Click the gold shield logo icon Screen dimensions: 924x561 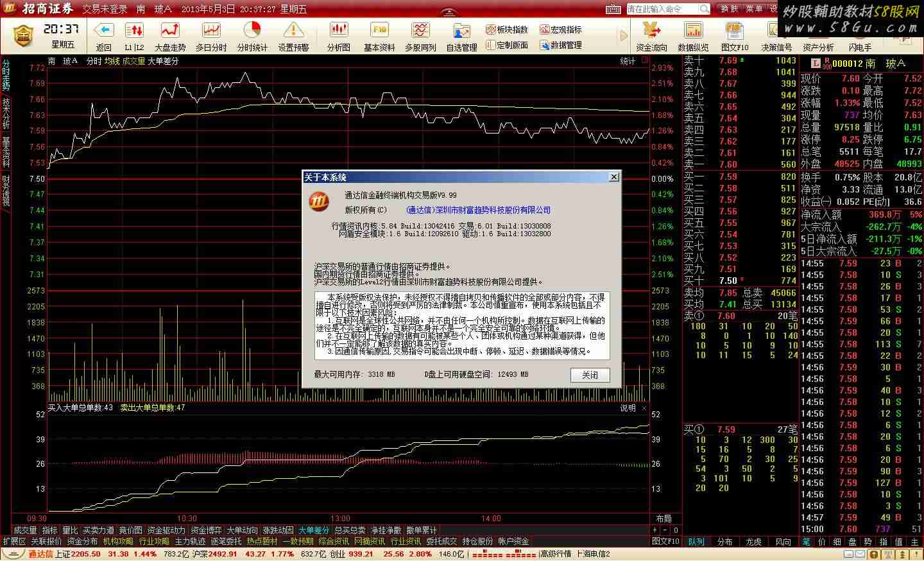(23, 36)
